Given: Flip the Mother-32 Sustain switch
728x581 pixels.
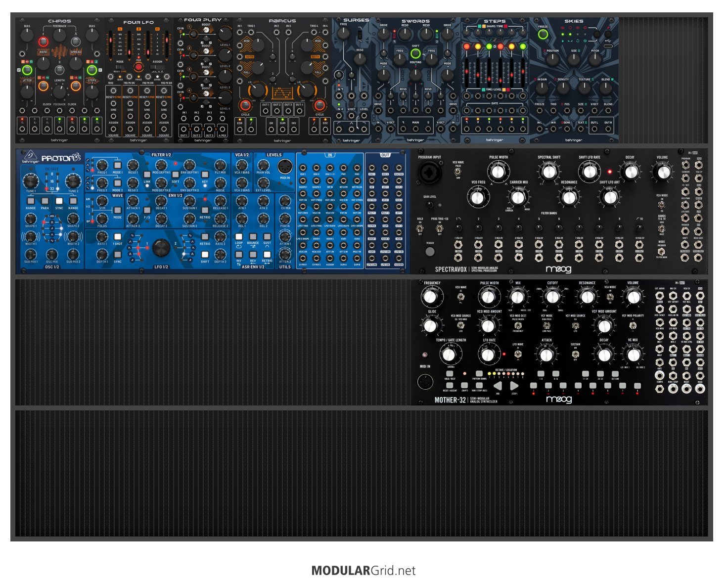Looking at the screenshot, I should coord(576,354).
